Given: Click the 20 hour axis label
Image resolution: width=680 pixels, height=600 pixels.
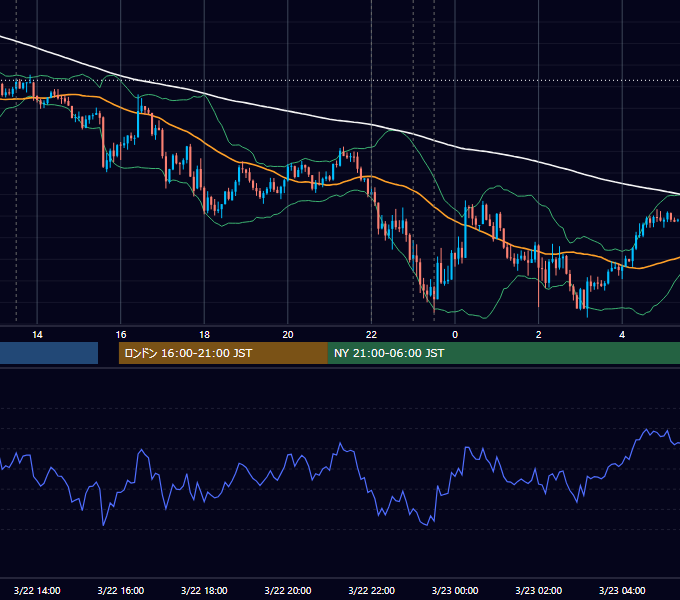Looking at the screenshot, I should pyautogui.click(x=288, y=335).
